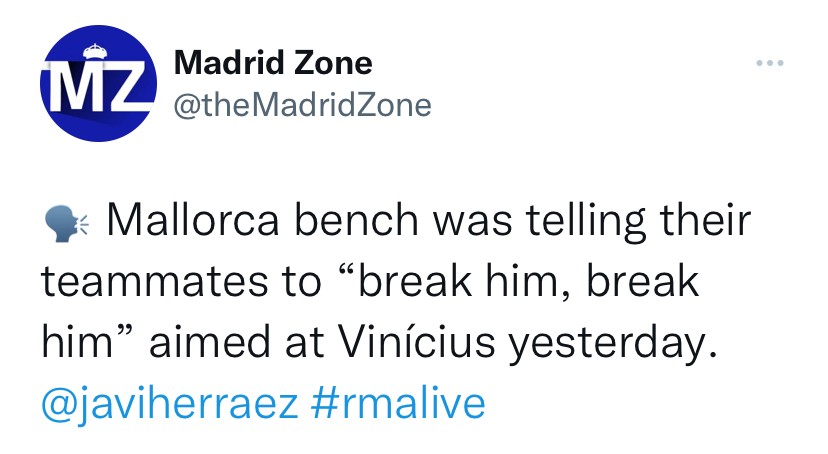Image resolution: width=828 pixels, height=454 pixels.
Task: Click the word aimed in the tweet
Action: click(x=210, y=342)
